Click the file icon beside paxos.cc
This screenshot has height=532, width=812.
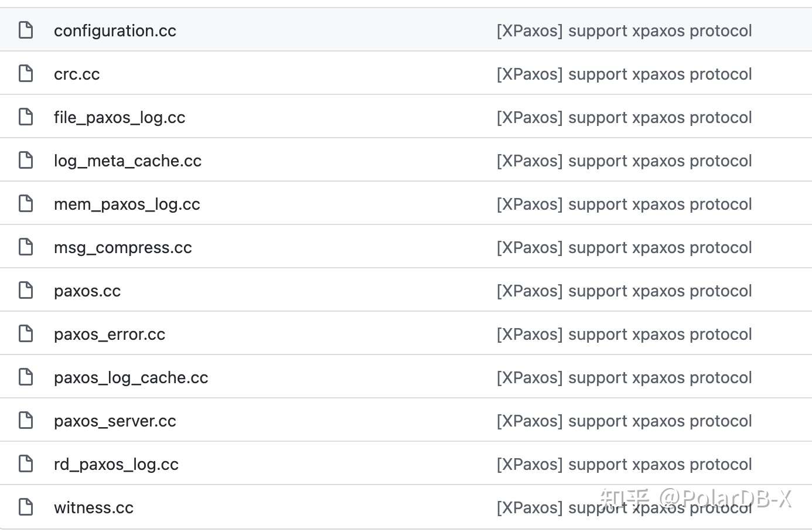coord(26,290)
